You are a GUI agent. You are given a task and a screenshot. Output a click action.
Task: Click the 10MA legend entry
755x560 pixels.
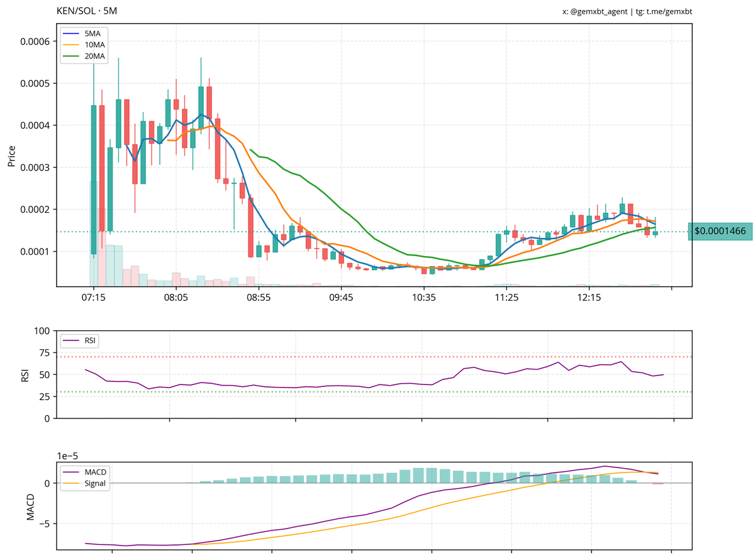pyautogui.click(x=84, y=45)
